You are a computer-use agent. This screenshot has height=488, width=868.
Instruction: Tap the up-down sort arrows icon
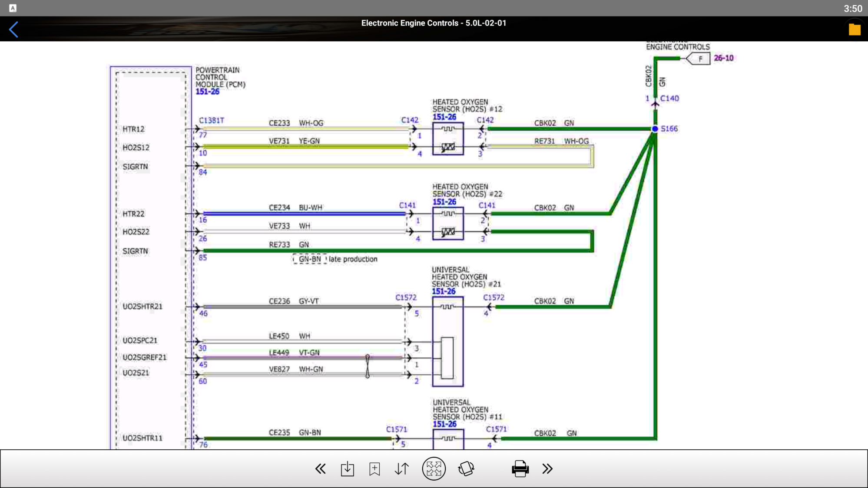[402, 469]
